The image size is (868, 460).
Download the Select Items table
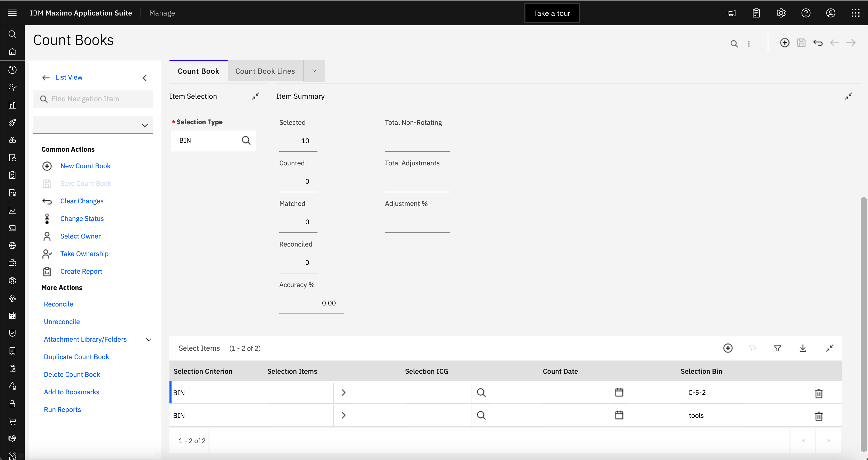tap(803, 348)
